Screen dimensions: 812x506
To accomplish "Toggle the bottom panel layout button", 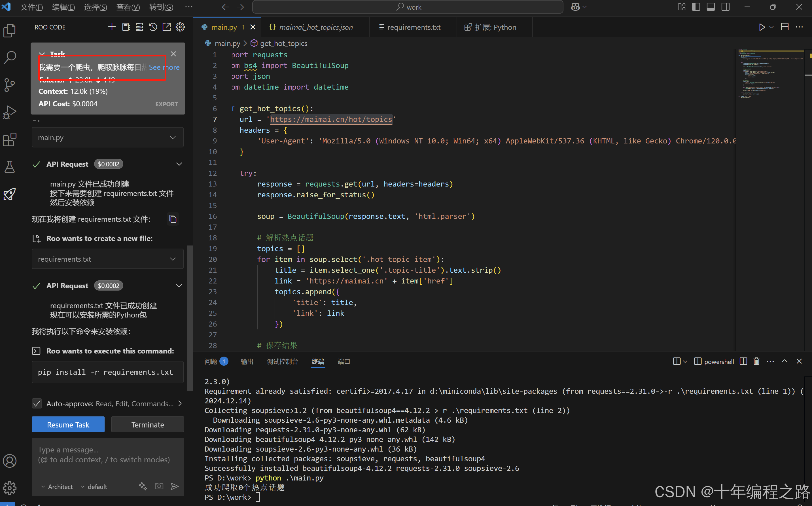I will coord(711,7).
